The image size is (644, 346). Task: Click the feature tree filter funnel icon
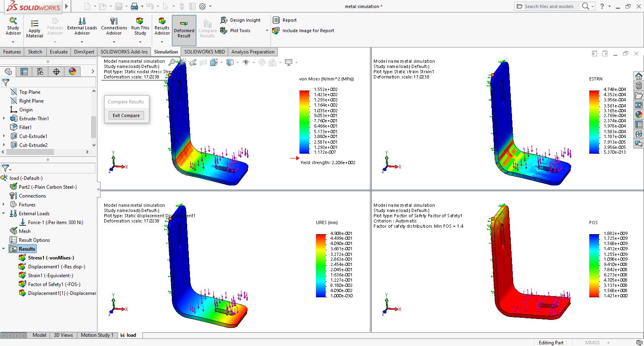(x=6, y=82)
